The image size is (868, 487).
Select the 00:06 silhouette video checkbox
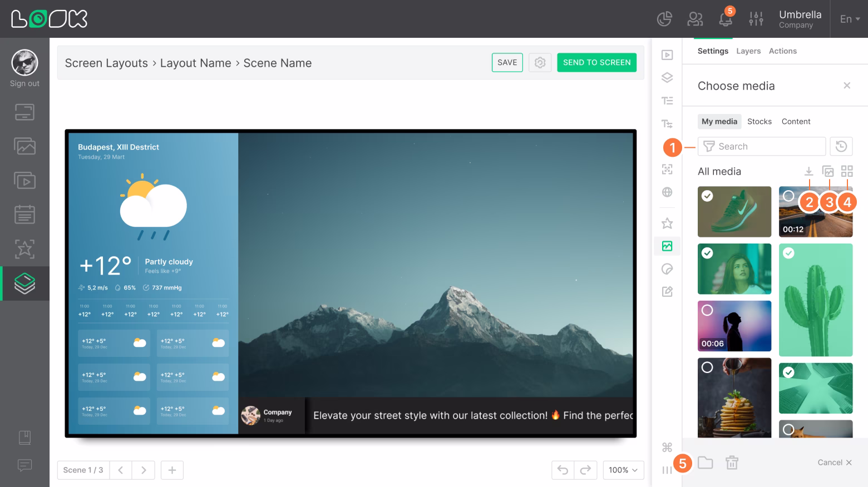point(707,310)
